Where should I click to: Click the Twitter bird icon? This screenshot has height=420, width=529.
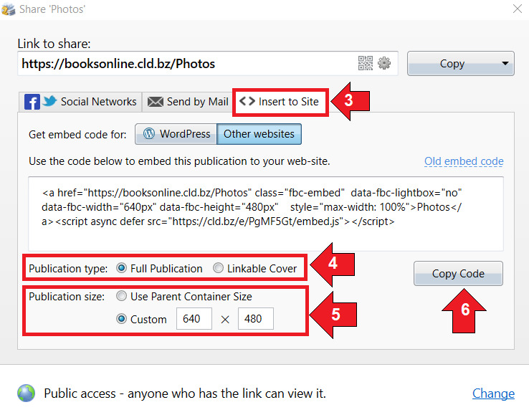(x=49, y=100)
